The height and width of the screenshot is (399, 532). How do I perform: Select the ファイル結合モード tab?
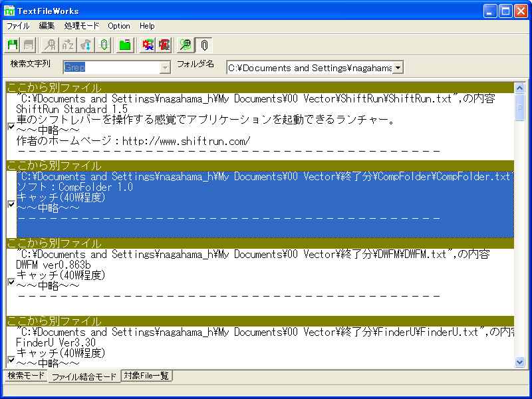[84, 376]
